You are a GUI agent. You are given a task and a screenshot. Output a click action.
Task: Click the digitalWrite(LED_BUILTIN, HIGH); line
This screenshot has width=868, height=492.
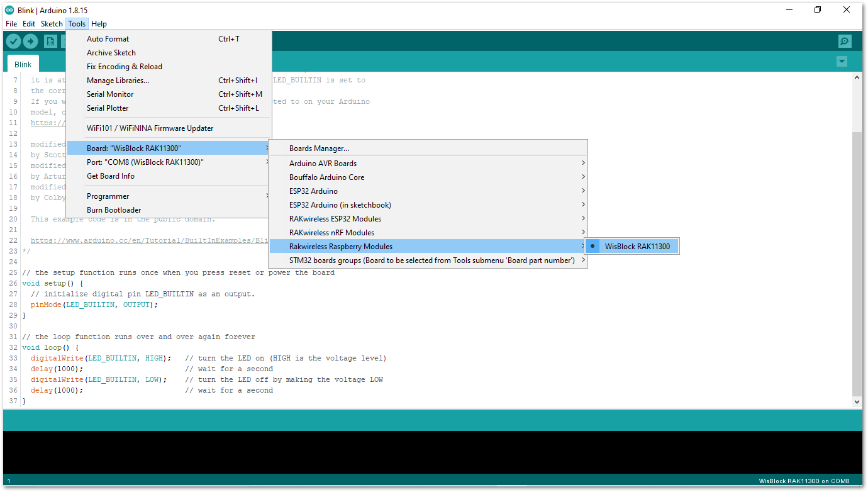click(x=101, y=358)
